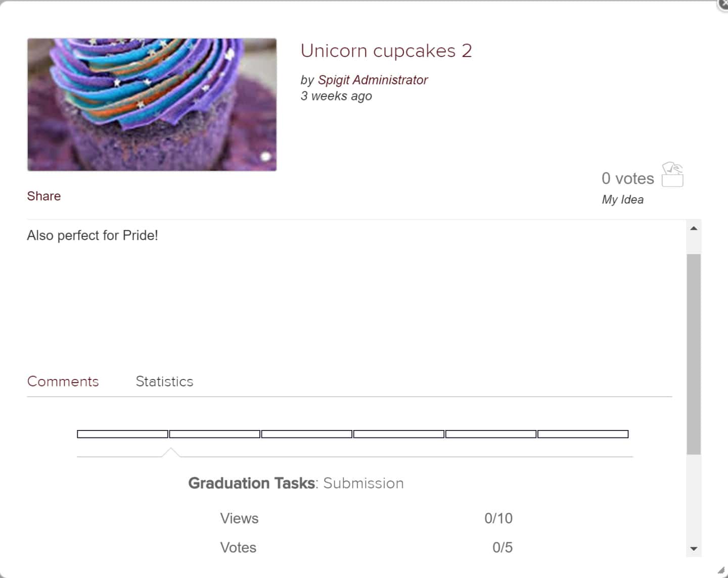Click the Views 0/10 task row

[x=366, y=518]
